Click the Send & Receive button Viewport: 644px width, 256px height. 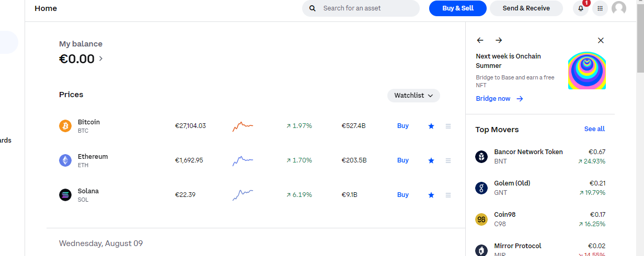526,8
